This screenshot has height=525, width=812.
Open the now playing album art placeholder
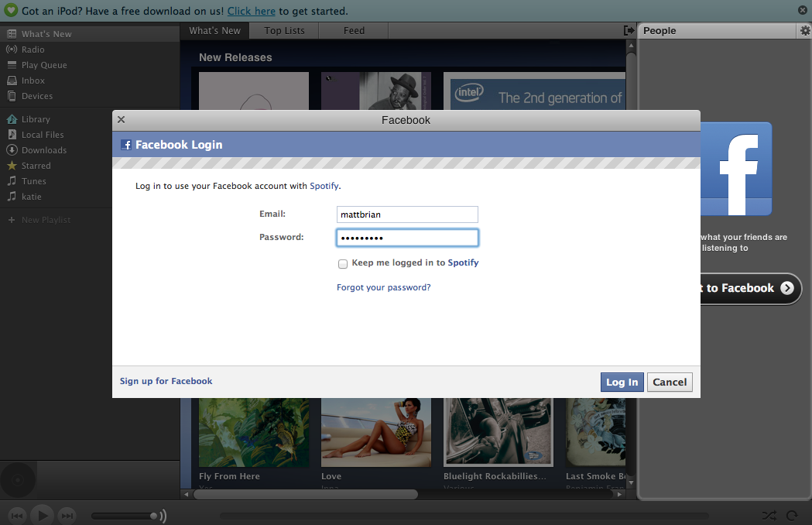click(18, 480)
